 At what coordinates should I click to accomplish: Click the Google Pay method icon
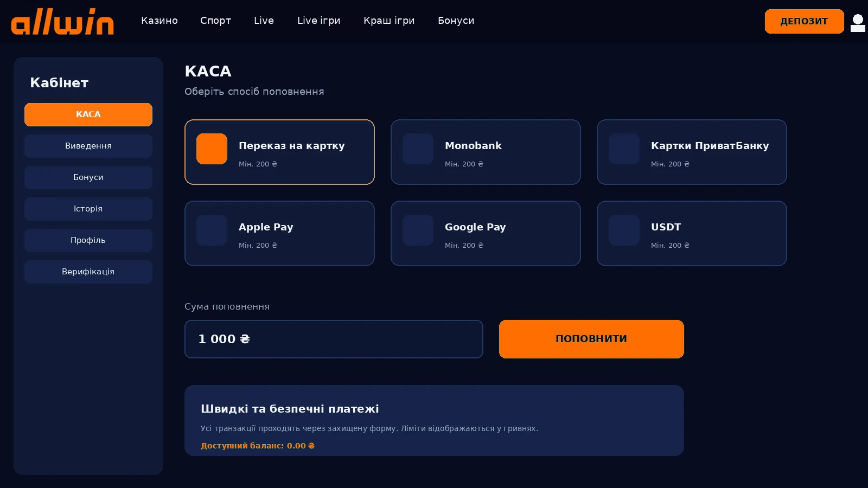[418, 230]
